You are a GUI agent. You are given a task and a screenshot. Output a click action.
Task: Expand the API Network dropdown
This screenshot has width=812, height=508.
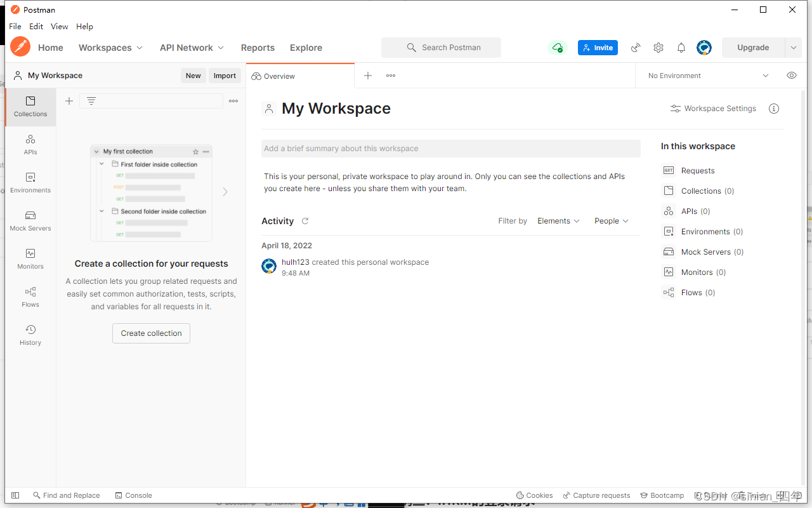192,48
